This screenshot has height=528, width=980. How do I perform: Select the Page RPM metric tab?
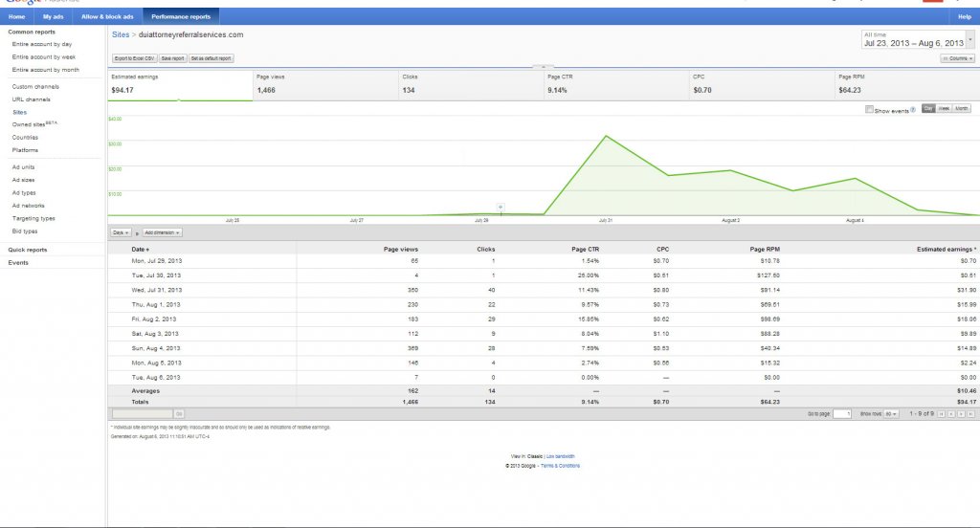click(907, 85)
